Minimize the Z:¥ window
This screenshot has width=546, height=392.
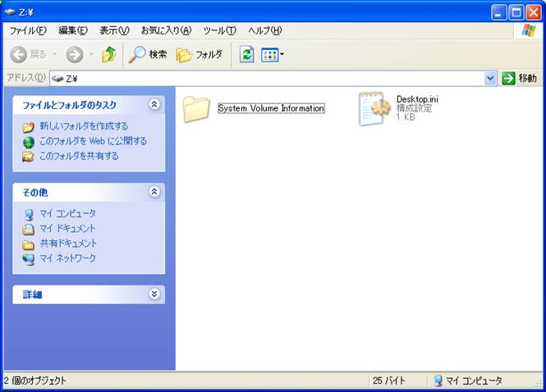coord(499,13)
